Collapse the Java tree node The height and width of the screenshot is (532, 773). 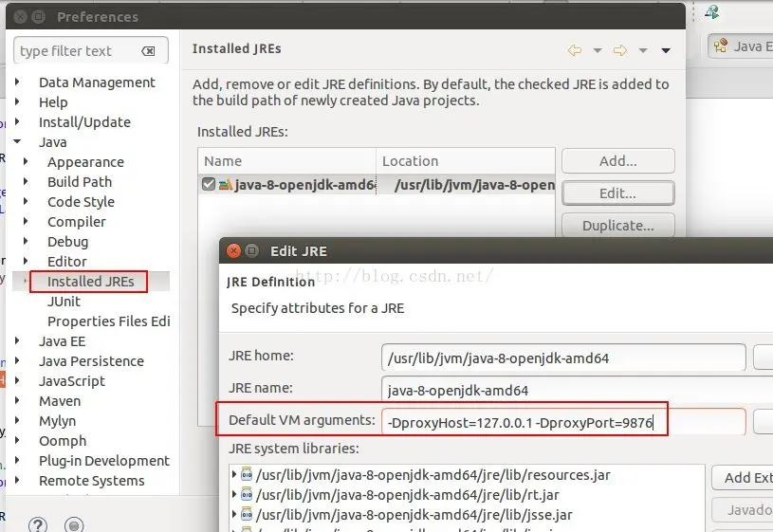coord(17,141)
